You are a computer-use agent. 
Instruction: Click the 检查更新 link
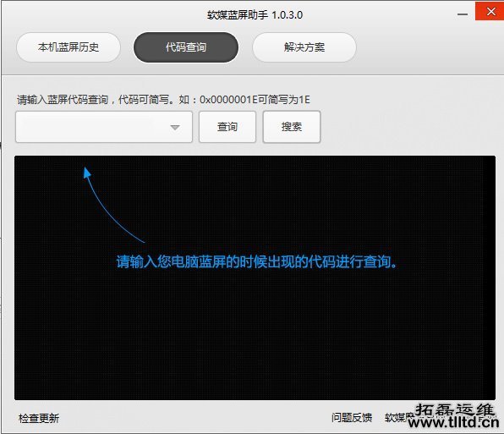pyautogui.click(x=39, y=418)
